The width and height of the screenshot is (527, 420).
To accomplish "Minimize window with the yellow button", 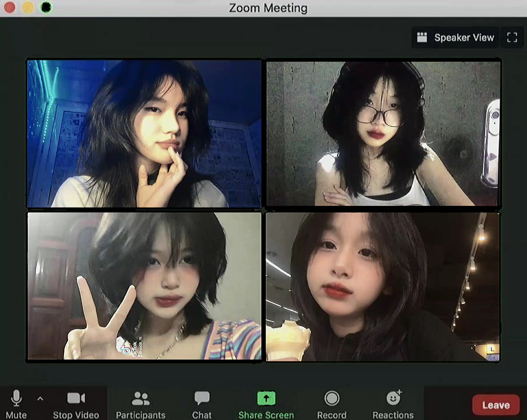I will [28, 8].
